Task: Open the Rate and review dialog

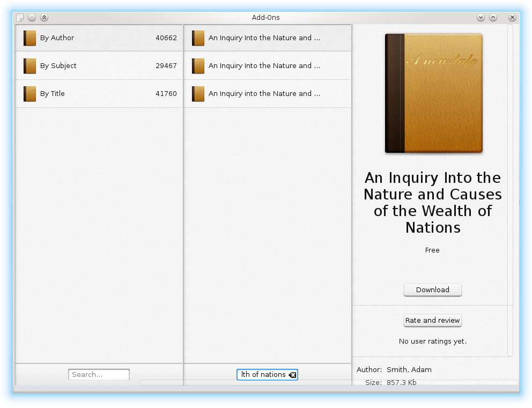Action: pos(432,321)
